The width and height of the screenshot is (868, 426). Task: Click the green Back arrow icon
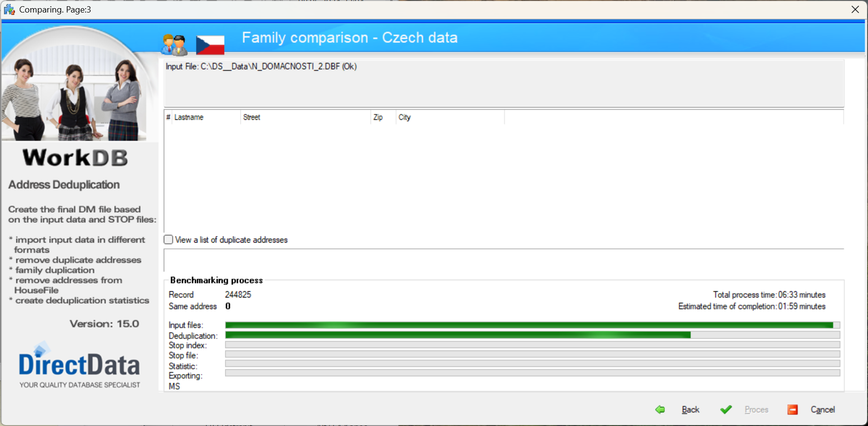click(660, 410)
